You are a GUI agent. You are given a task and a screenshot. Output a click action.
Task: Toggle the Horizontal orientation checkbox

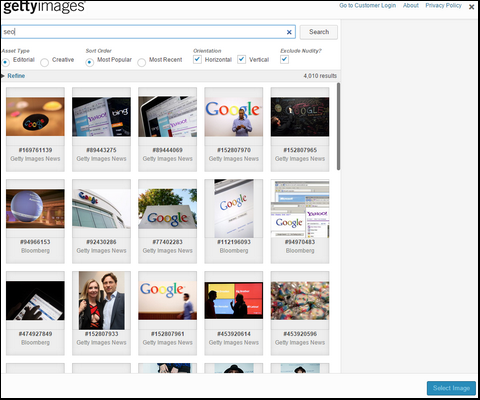[x=197, y=59]
